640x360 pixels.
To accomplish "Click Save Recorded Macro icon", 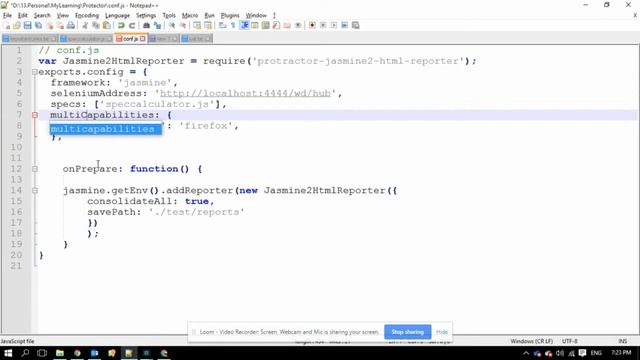I will (x=356, y=25).
